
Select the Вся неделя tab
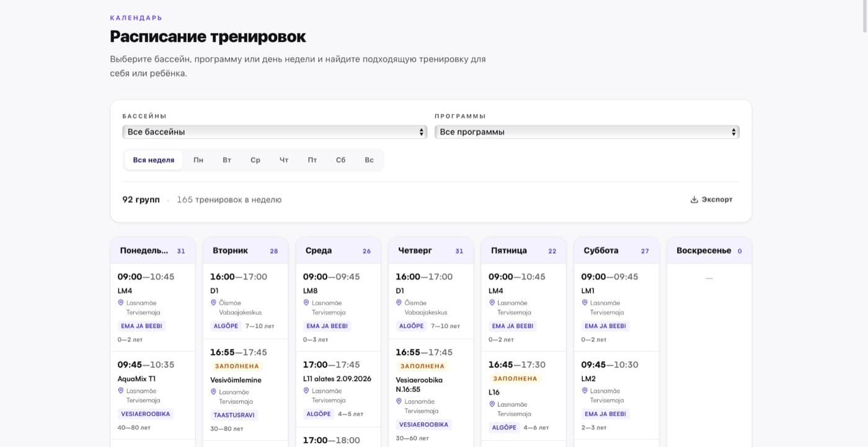click(x=154, y=160)
